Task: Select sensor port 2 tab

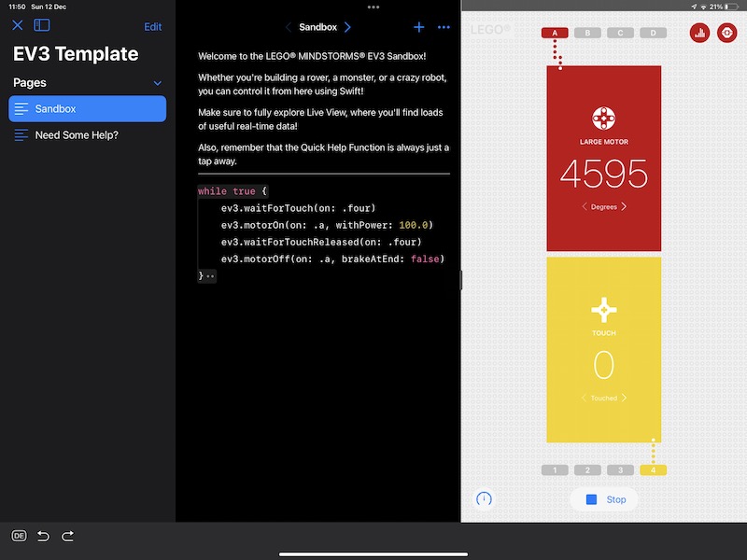Action: pos(587,470)
